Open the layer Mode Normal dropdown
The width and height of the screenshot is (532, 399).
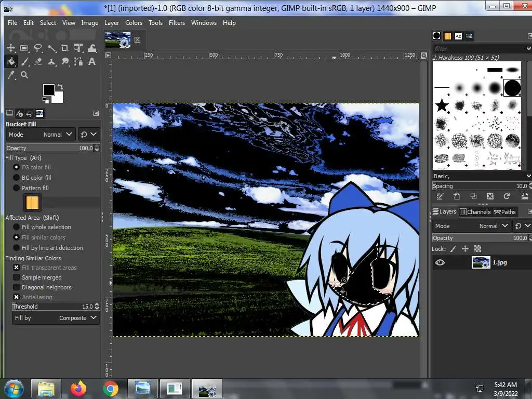click(x=472, y=226)
